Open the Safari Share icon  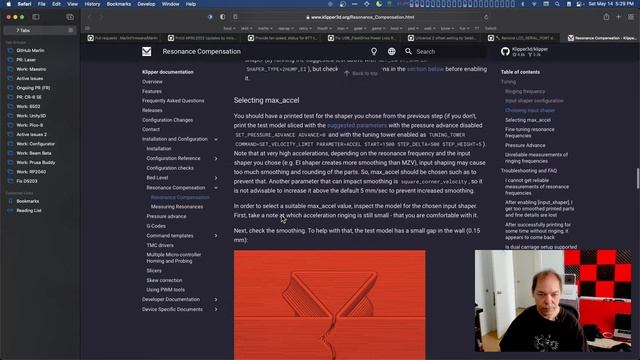(606, 17)
